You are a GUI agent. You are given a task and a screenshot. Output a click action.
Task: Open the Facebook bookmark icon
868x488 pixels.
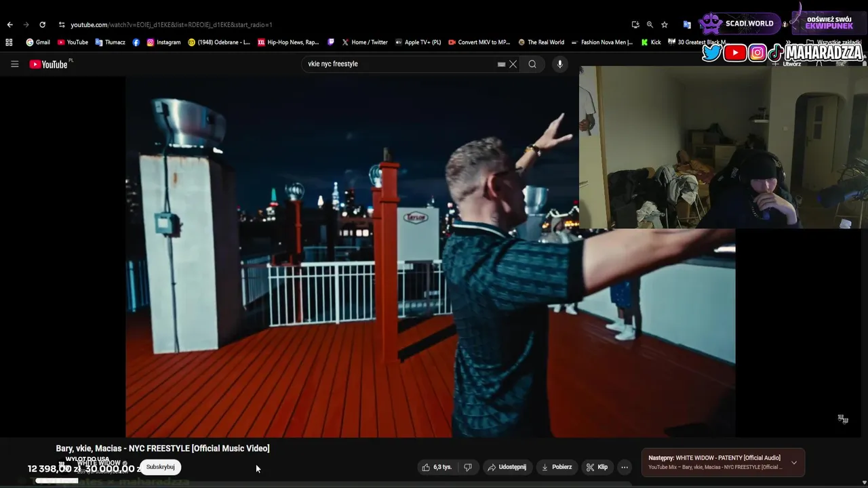(136, 42)
